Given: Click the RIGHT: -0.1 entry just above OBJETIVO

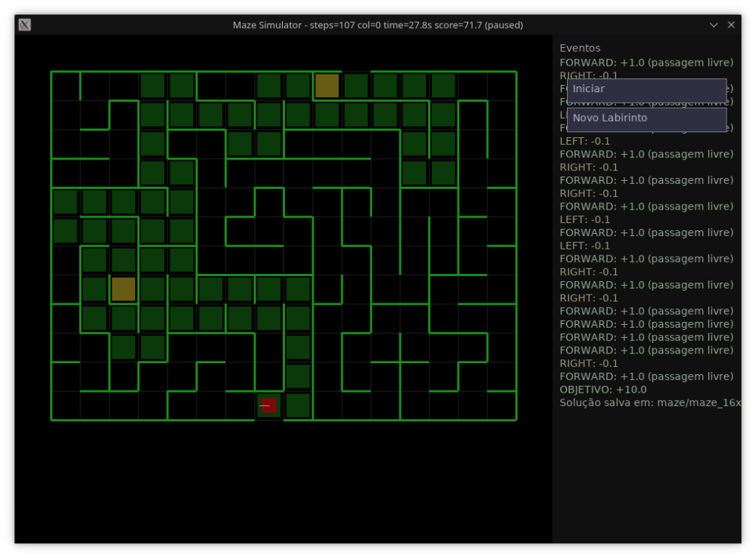Looking at the screenshot, I should click(x=589, y=363).
